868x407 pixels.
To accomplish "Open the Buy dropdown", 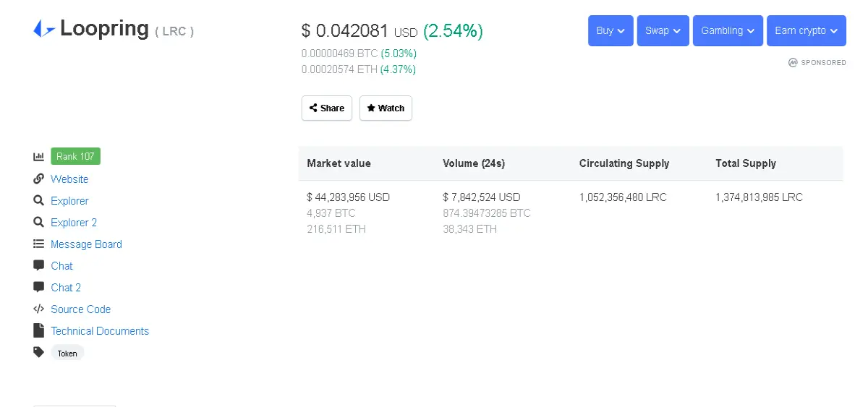I will [610, 30].
